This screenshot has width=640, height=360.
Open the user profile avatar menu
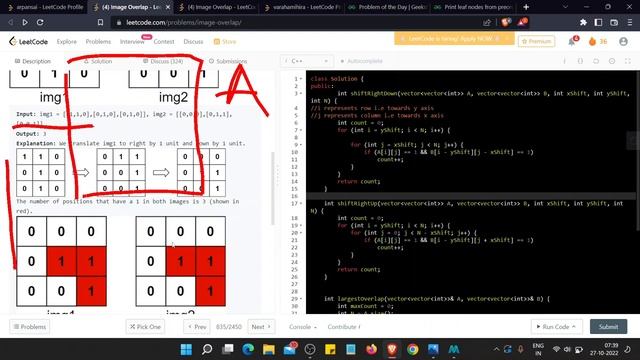(x=623, y=41)
